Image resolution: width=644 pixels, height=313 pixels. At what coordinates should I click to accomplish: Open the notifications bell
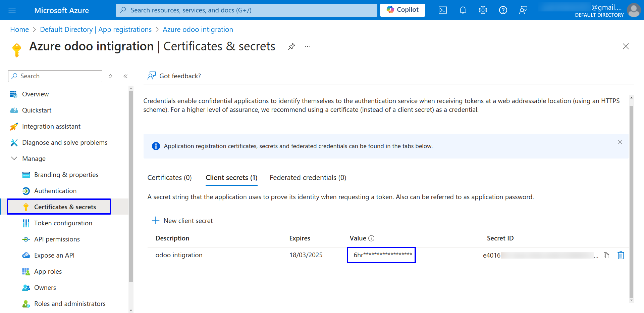[463, 10]
